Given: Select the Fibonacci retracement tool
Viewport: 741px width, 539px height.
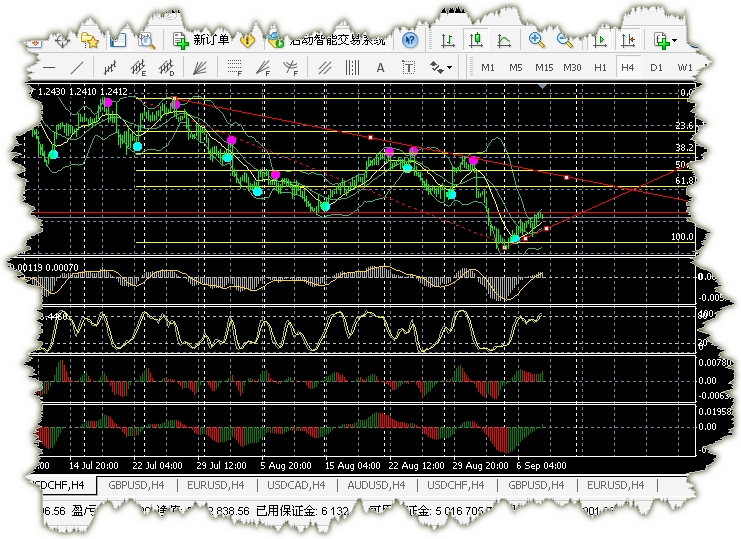Looking at the screenshot, I should pyautogui.click(x=234, y=68).
